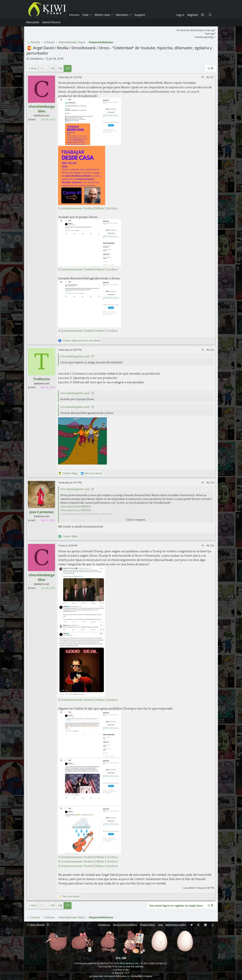Click Register
This screenshot has height=980, width=242.
(193, 15)
